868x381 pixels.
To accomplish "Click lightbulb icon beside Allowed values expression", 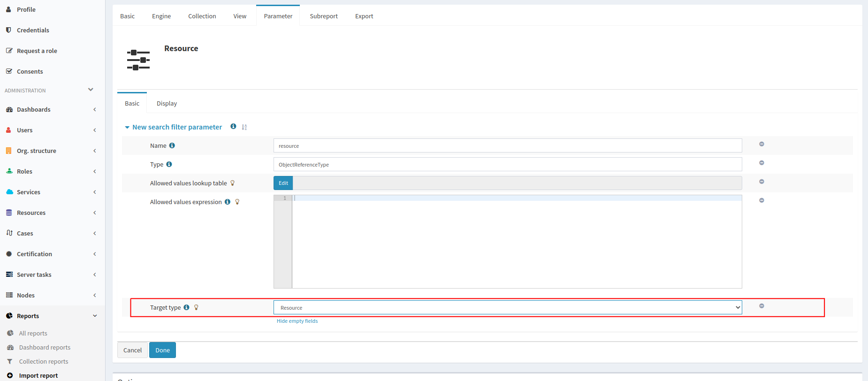I will [x=237, y=202].
